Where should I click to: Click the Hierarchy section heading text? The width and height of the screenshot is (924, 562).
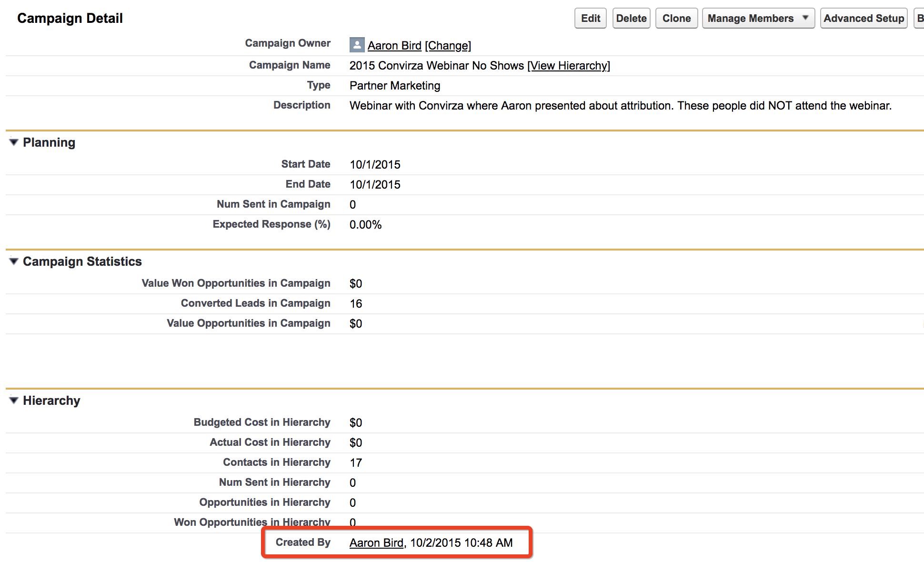tap(51, 401)
